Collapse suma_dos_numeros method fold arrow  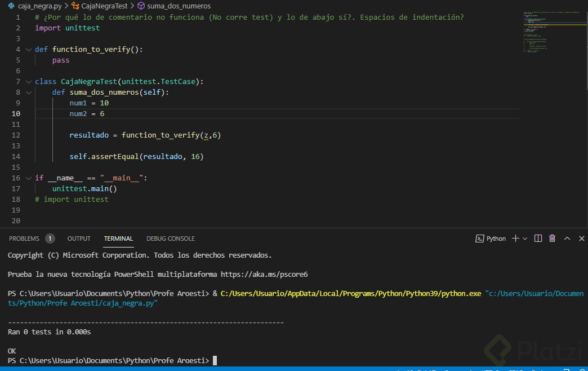coord(29,92)
